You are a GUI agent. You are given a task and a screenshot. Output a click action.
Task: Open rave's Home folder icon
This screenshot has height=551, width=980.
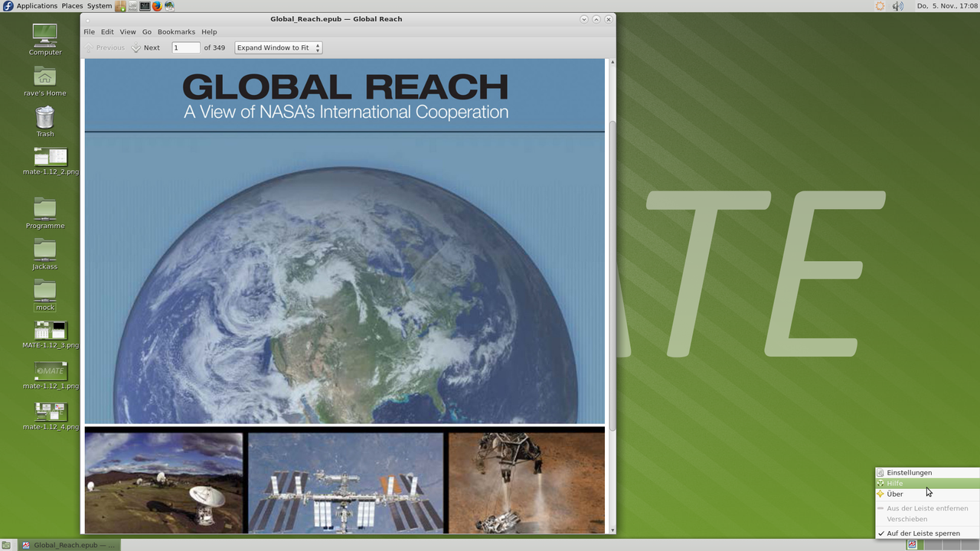pyautogui.click(x=45, y=77)
